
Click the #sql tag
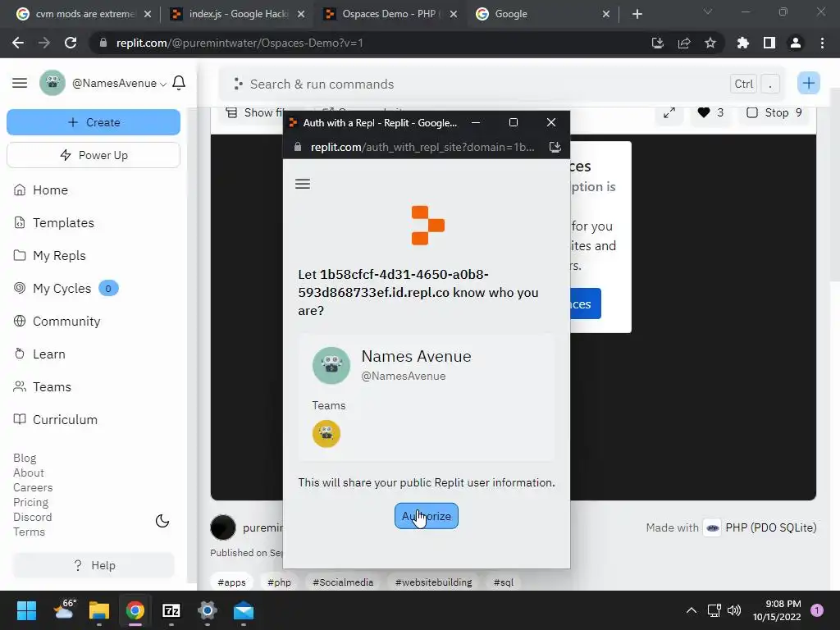click(x=503, y=582)
